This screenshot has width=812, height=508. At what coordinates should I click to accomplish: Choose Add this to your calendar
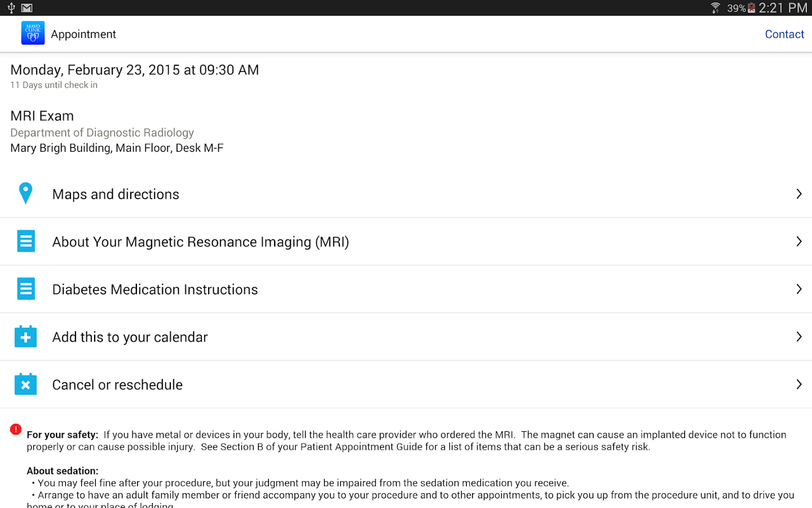click(x=130, y=337)
